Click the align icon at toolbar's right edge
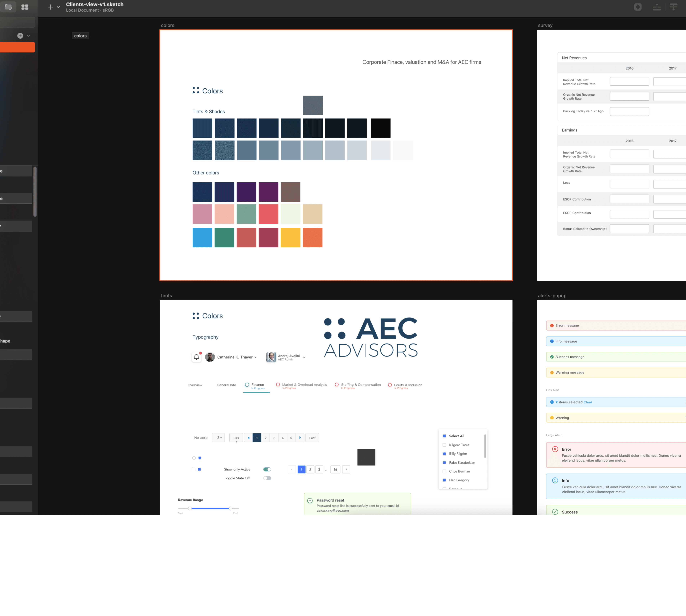686x616 pixels. [x=674, y=7]
